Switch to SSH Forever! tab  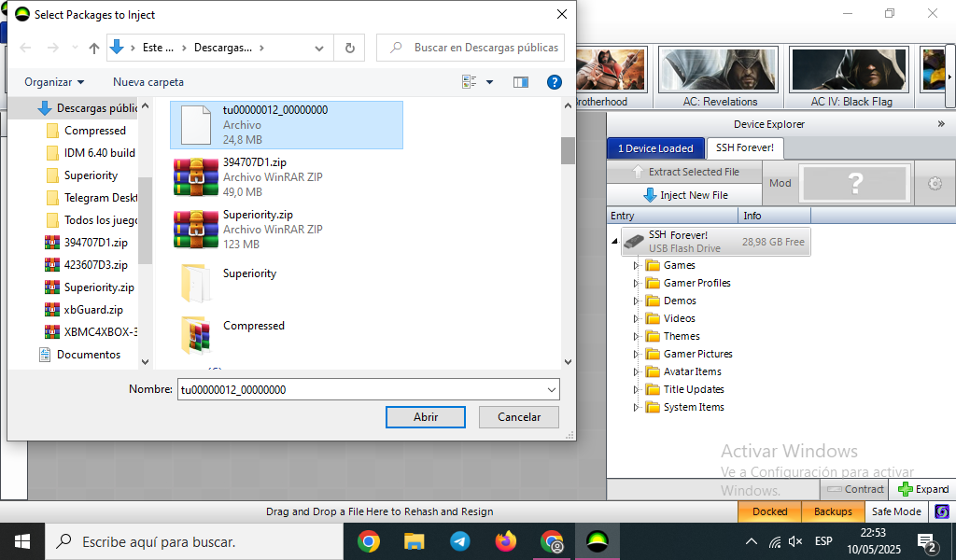(x=744, y=148)
